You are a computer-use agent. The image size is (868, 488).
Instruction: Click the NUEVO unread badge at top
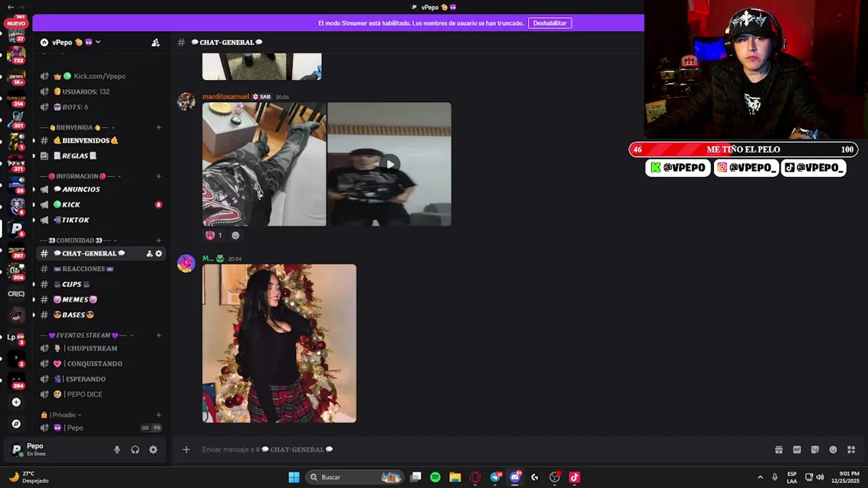click(x=16, y=23)
